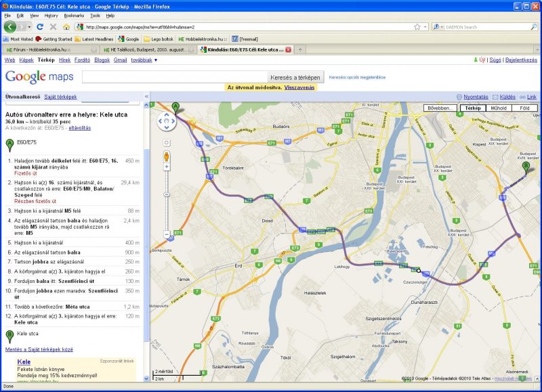Click the search magnifier in DAEMON Search box

click(x=534, y=27)
